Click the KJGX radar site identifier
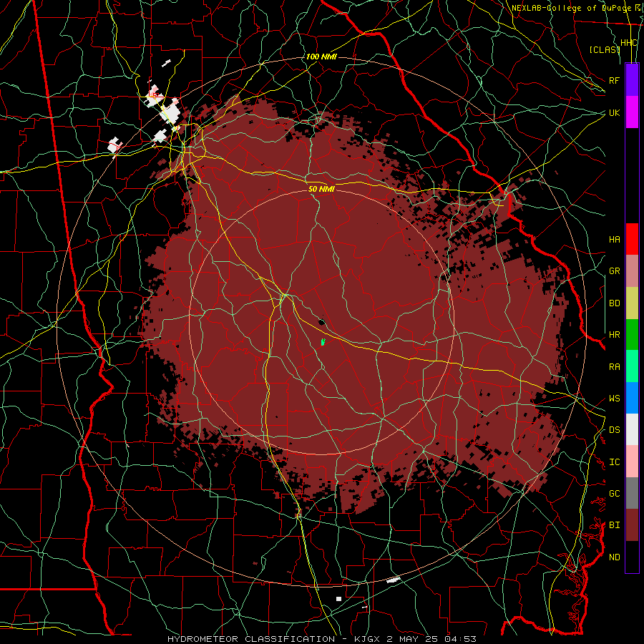The height and width of the screenshot is (644, 644). point(367,639)
